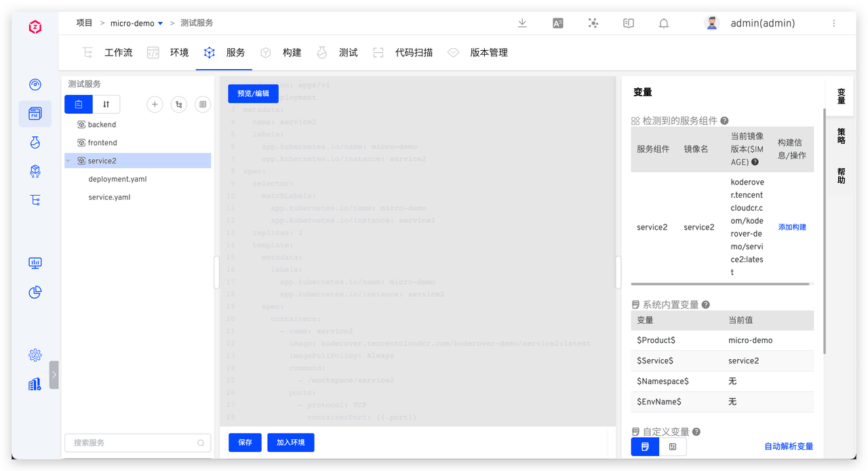Click the add service plus icon

(155, 104)
